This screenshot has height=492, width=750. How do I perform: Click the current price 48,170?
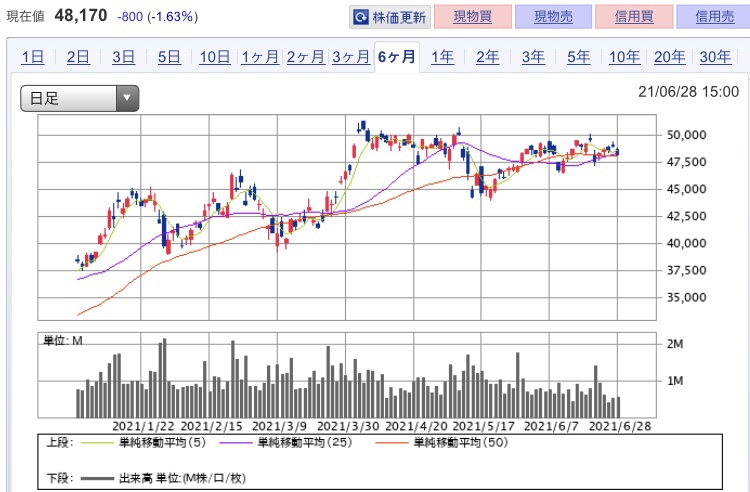[81, 15]
